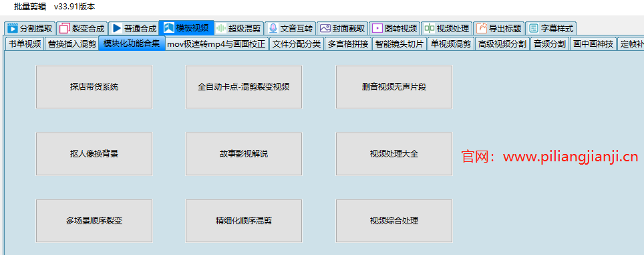The image size is (644, 255).
Task: Switch to the 文件分配分类 tab
Action: (297, 44)
